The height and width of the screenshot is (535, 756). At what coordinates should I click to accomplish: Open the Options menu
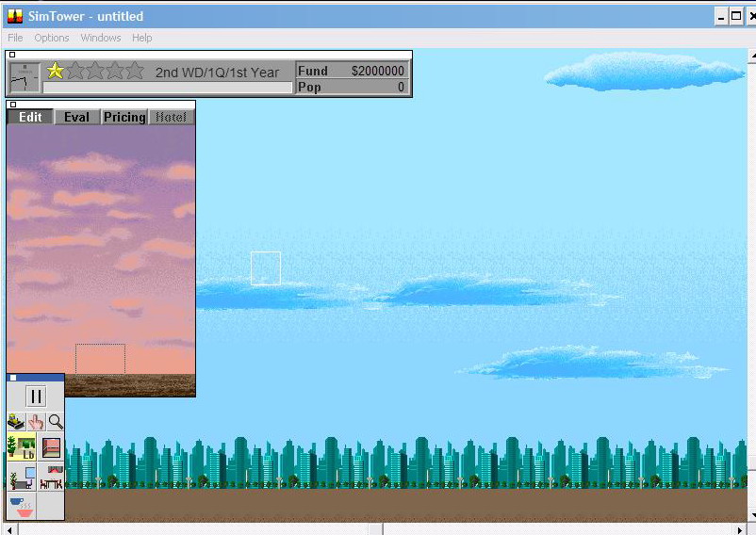[52, 38]
